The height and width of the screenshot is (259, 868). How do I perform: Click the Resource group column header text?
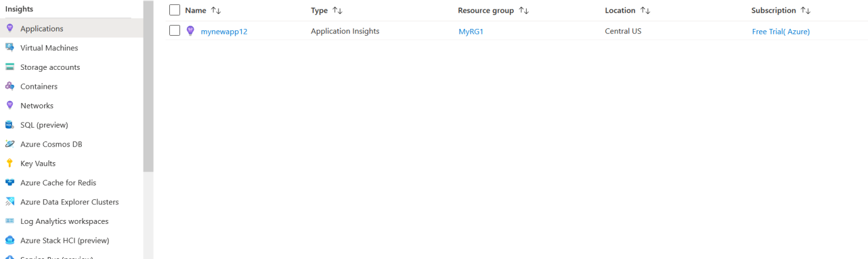point(486,11)
